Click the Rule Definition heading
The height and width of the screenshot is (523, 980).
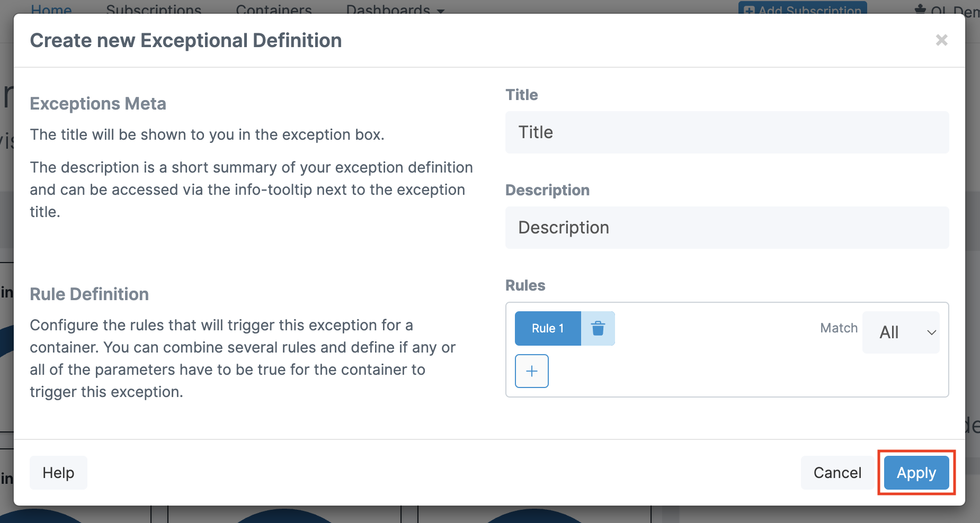tap(89, 294)
